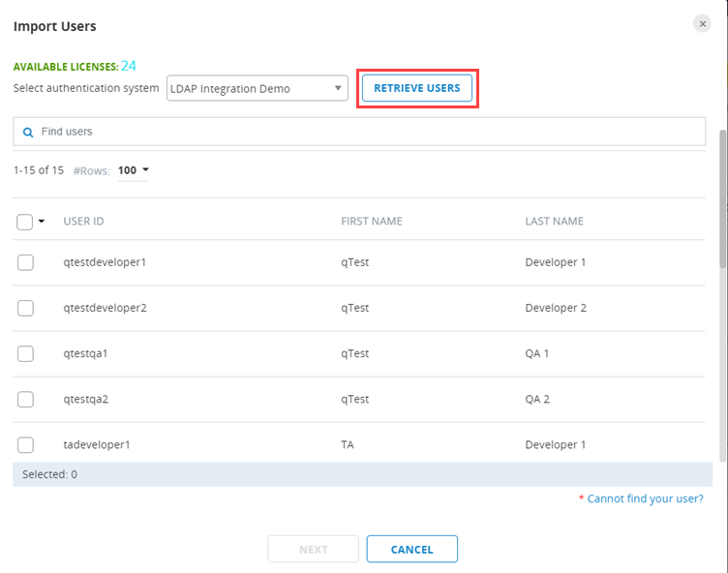Click the CANCEL button
The image size is (728, 573).
tap(411, 549)
